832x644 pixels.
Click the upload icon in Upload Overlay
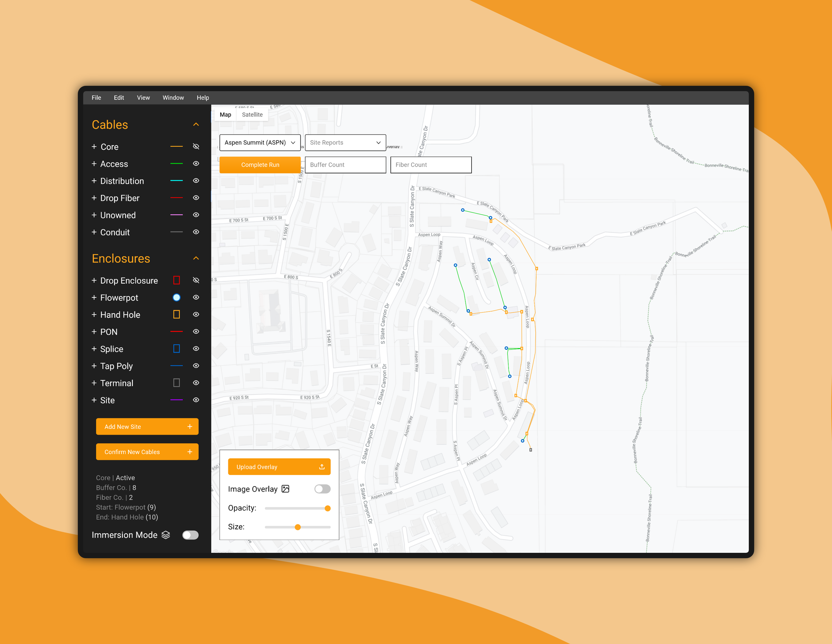point(321,467)
